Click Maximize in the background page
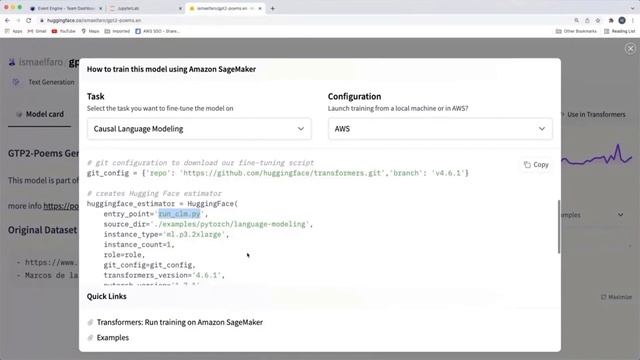Image resolution: width=640 pixels, height=360 pixels. click(616, 297)
